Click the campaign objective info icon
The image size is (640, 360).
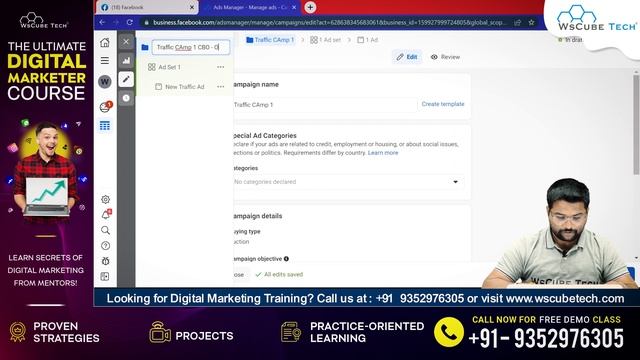(286, 259)
